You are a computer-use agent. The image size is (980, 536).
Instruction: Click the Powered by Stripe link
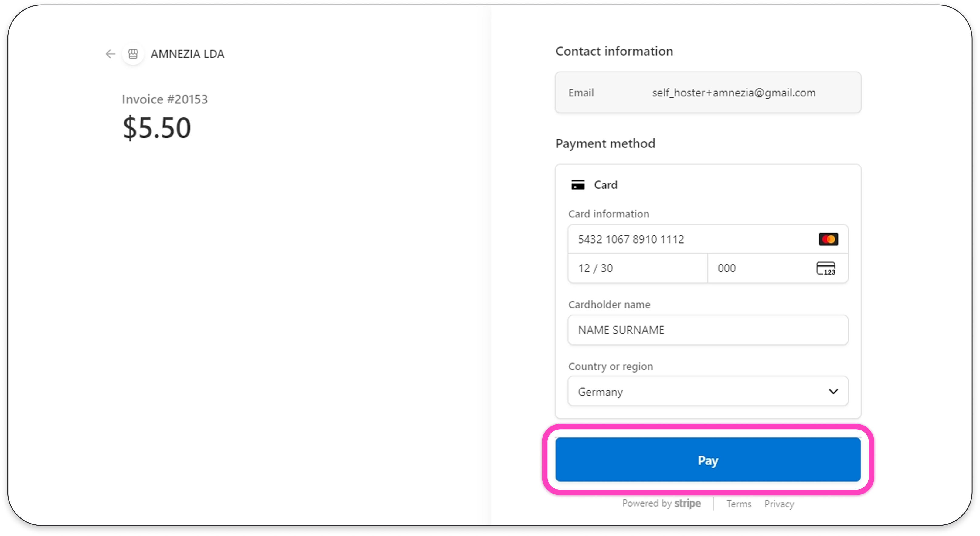(x=661, y=503)
